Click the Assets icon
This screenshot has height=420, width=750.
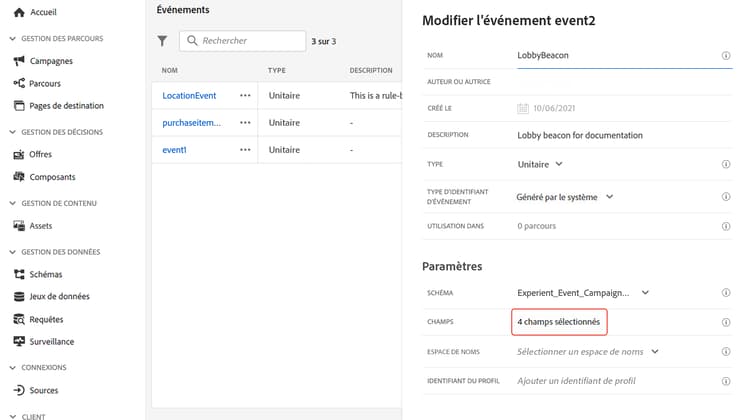coord(19,226)
